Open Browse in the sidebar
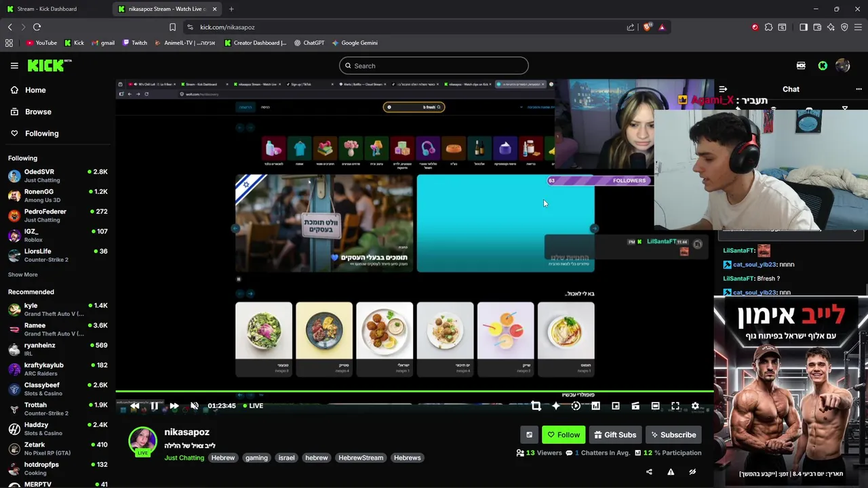868x488 pixels. point(31,112)
